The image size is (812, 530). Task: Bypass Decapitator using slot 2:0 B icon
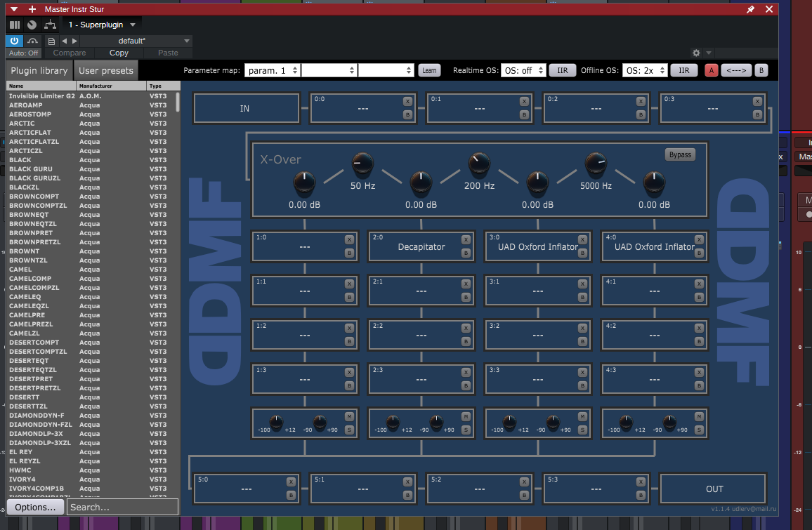pyautogui.click(x=466, y=253)
